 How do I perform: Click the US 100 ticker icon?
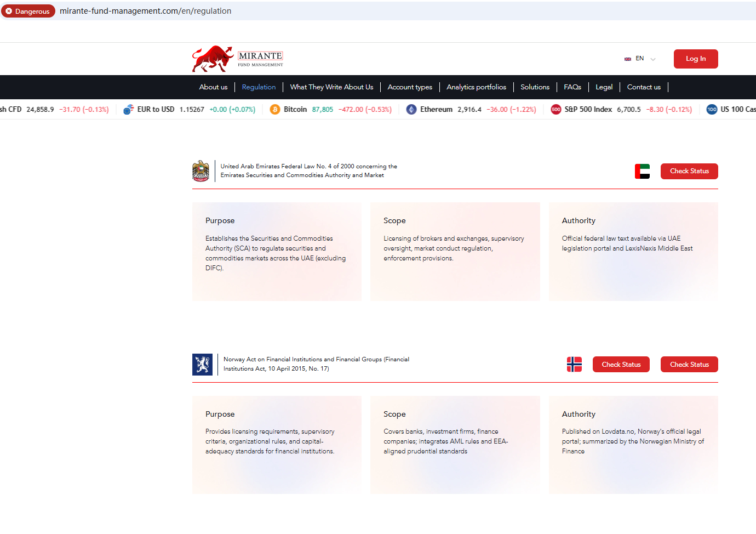pos(712,110)
